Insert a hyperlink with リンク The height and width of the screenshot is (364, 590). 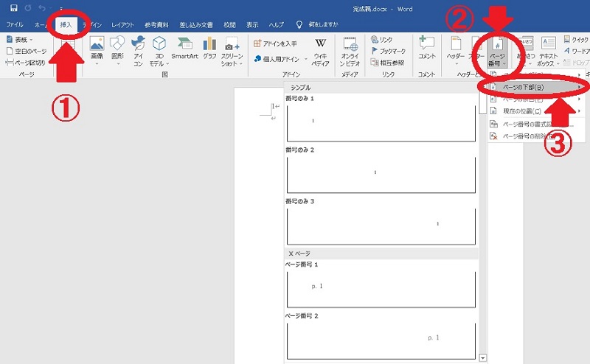pos(381,40)
